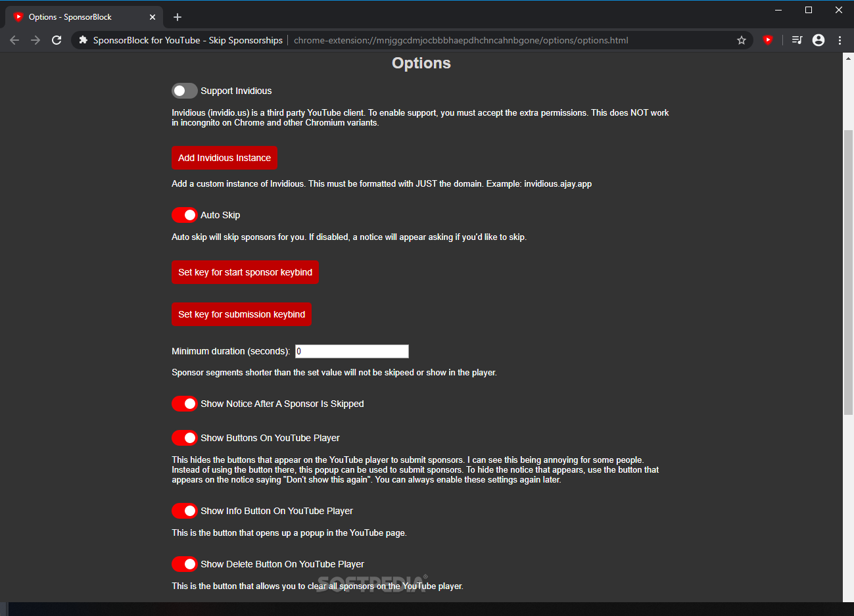Click the extension puzzle icon in address bar
Image resolution: width=854 pixels, height=616 pixels.
click(x=83, y=40)
